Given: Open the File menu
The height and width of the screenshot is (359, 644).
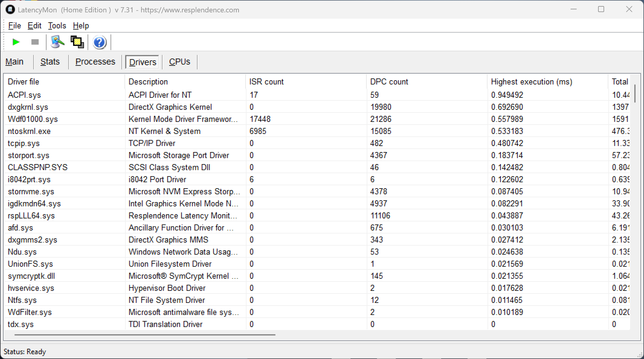Looking at the screenshot, I should (14, 26).
